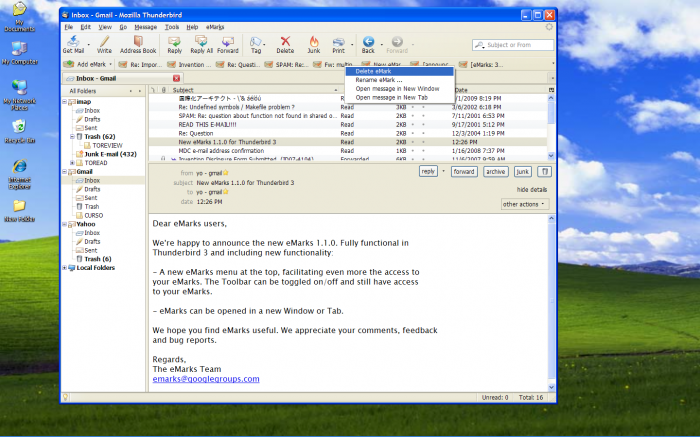This screenshot has height=437, width=700.
Task: Collapse the Gmail account tree
Action: coord(65,171)
